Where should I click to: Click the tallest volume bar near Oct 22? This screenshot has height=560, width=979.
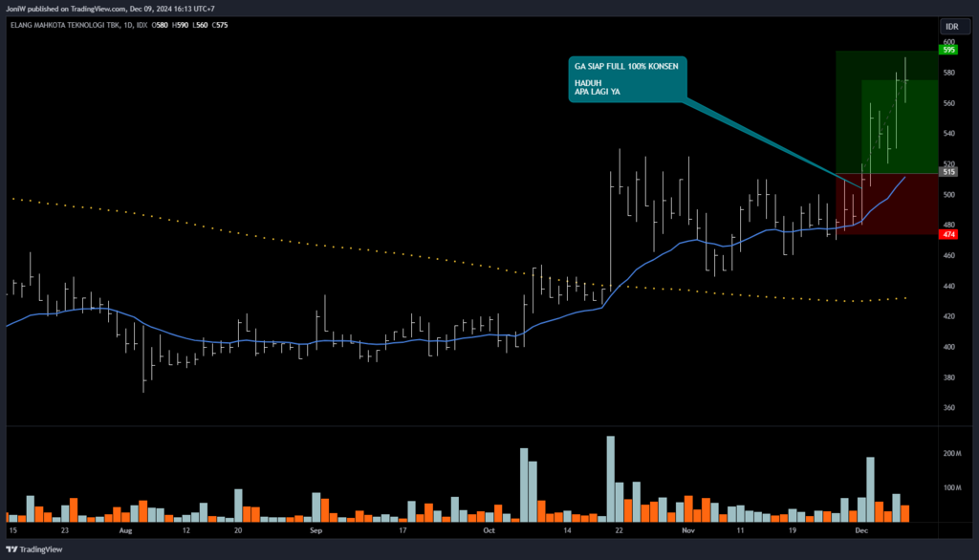tap(610, 478)
